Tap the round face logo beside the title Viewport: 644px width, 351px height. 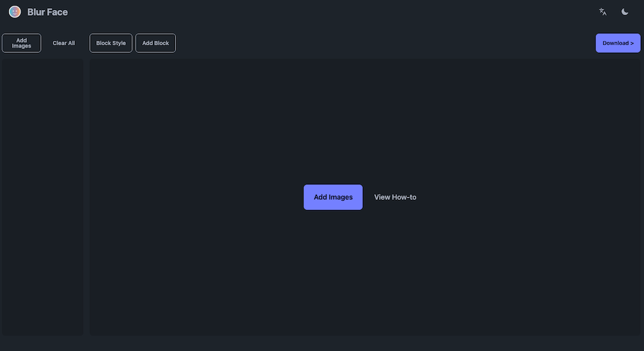point(14,12)
